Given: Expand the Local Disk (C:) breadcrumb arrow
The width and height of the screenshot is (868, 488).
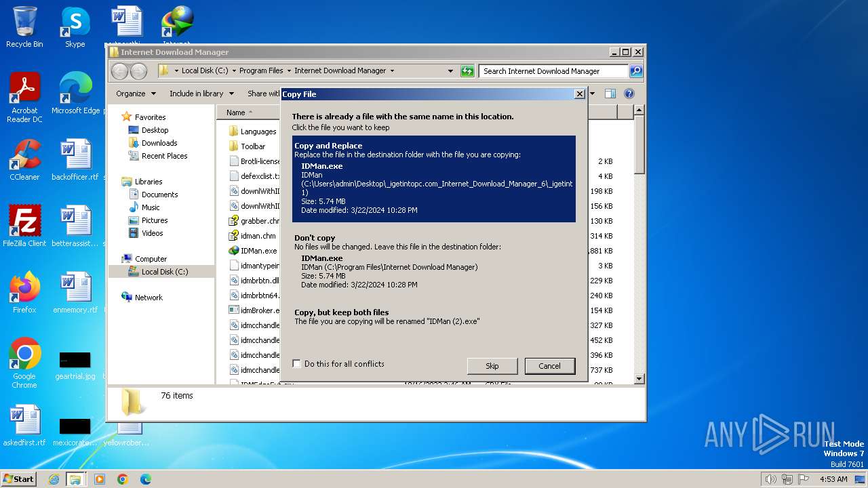Looking at the screenshot, I should click(234, 70).
